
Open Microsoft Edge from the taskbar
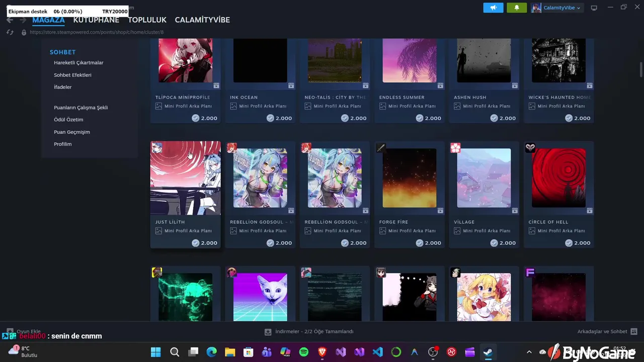click(211, 352)
